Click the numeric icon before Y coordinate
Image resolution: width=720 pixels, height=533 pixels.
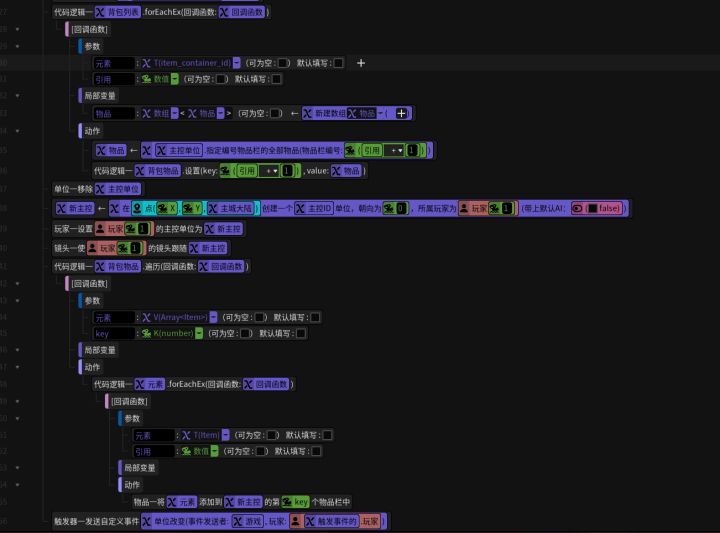188,208
